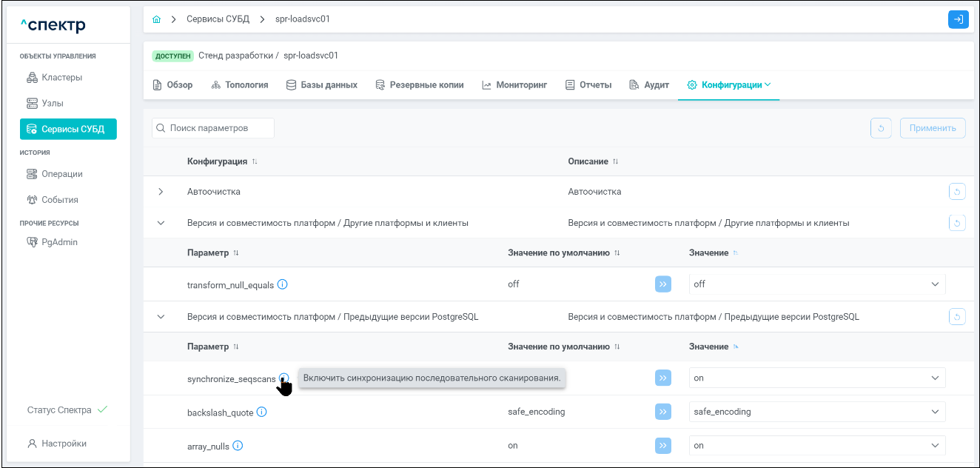The image size is (980, 468).
Task: Apply default value to synchronize_seqscans
Action: (662, 378)
